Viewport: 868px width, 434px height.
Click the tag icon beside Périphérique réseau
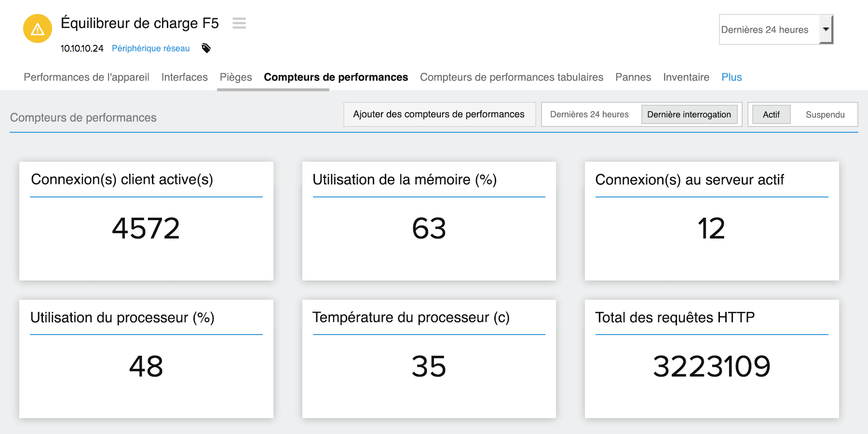point(206,48)
